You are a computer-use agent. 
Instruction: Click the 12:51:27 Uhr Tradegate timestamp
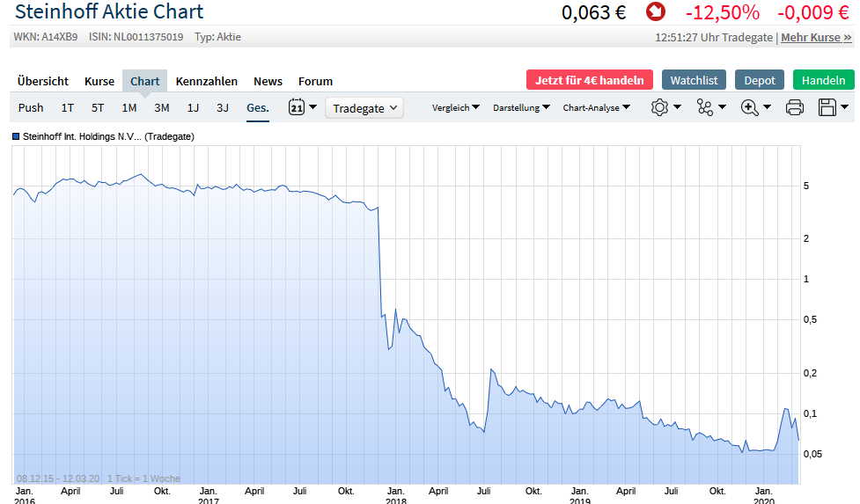[714, 37]
